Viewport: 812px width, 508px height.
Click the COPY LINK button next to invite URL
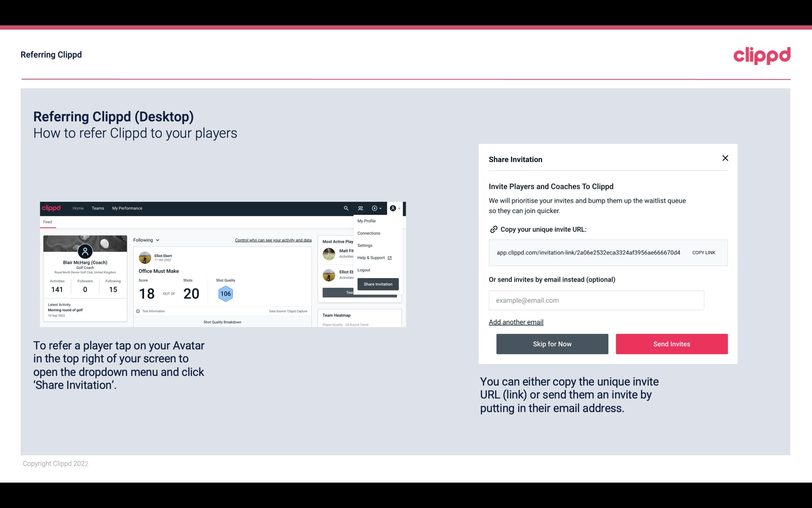(x=703, y=252)
